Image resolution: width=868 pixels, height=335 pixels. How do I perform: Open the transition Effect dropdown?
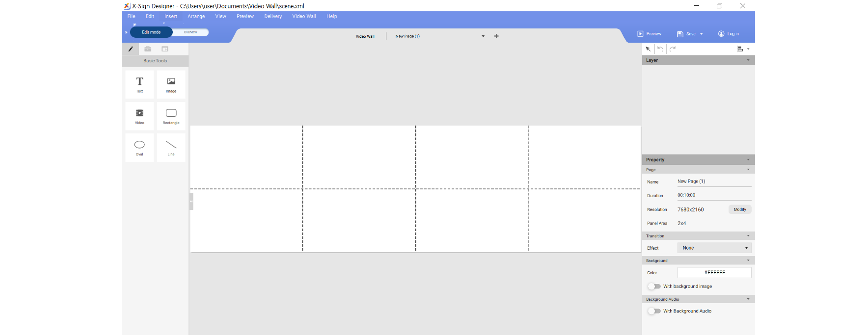(714, 248)
